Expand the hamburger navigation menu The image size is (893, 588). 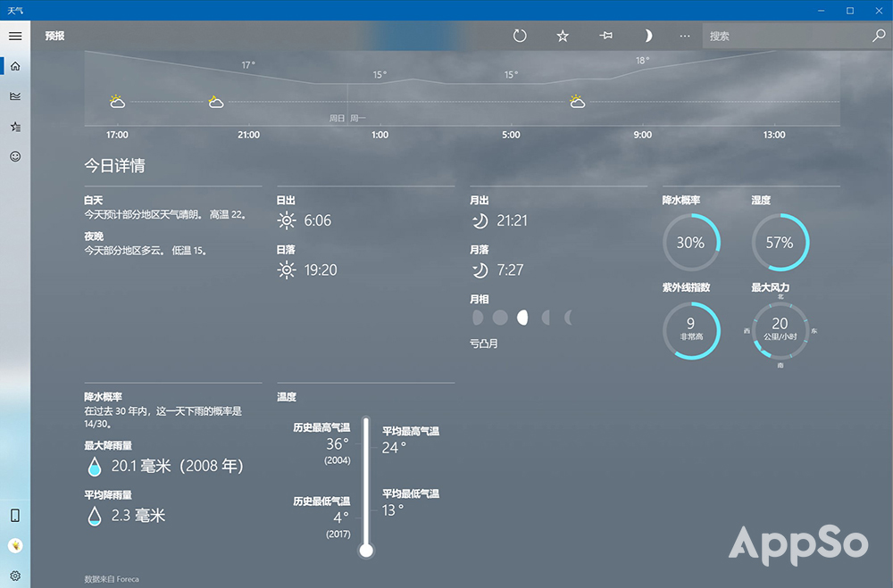[14, 36]
